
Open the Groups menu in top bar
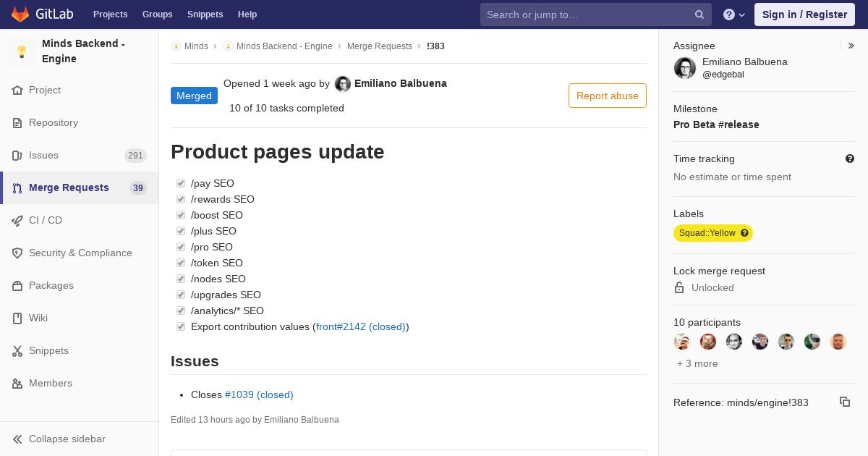pyautogui.click(x=158, y=14)
